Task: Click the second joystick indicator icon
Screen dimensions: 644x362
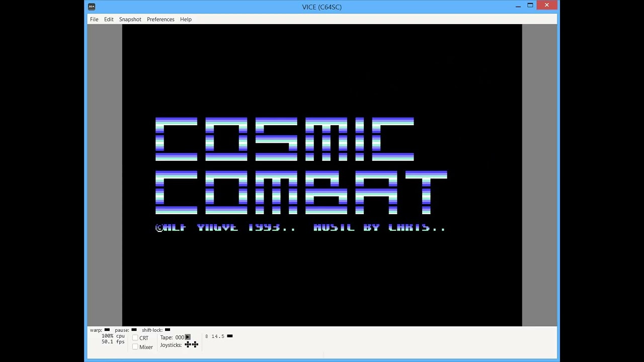Action: (x=195, y=344)
